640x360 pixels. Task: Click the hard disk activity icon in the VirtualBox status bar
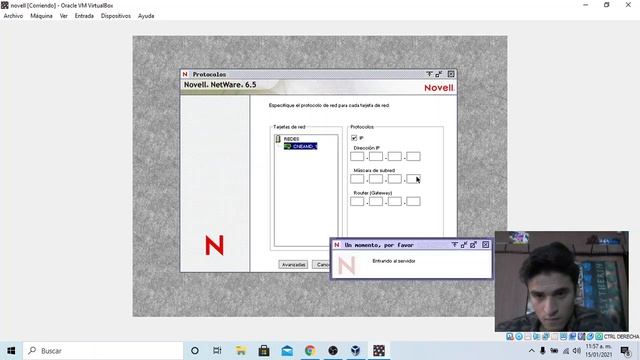(510, 337)
